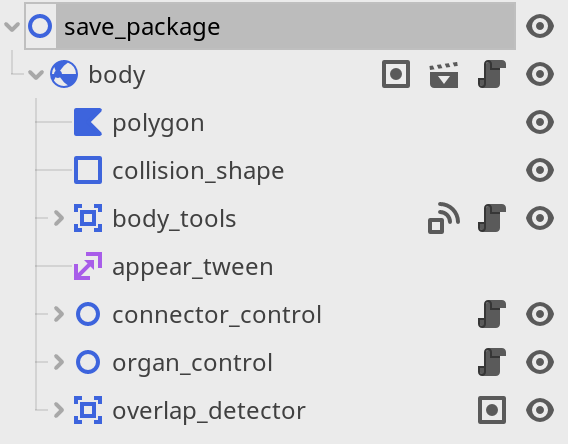Open the body sub-scene in editor icon

(x=444, y=75)
